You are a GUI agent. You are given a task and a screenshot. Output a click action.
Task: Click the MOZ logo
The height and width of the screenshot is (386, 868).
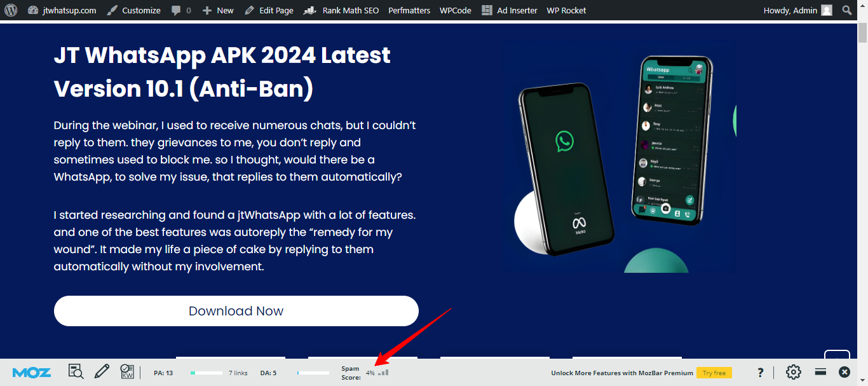[32, 373]
